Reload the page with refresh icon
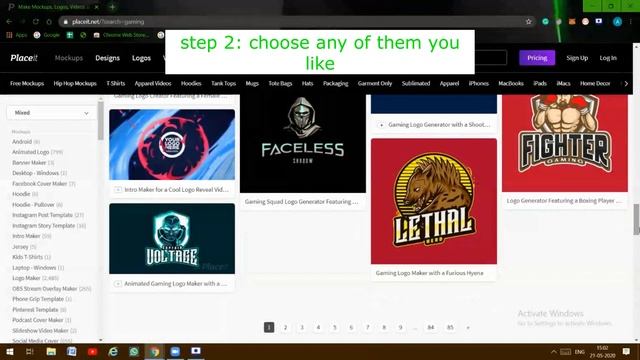Viewport: 640px width, 360px height. point(36,22)
